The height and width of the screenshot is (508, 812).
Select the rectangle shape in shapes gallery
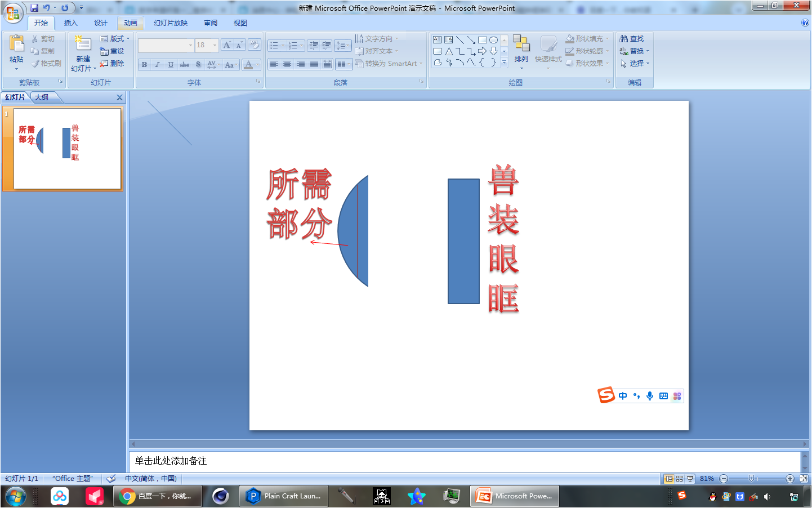tap(482, 40)
